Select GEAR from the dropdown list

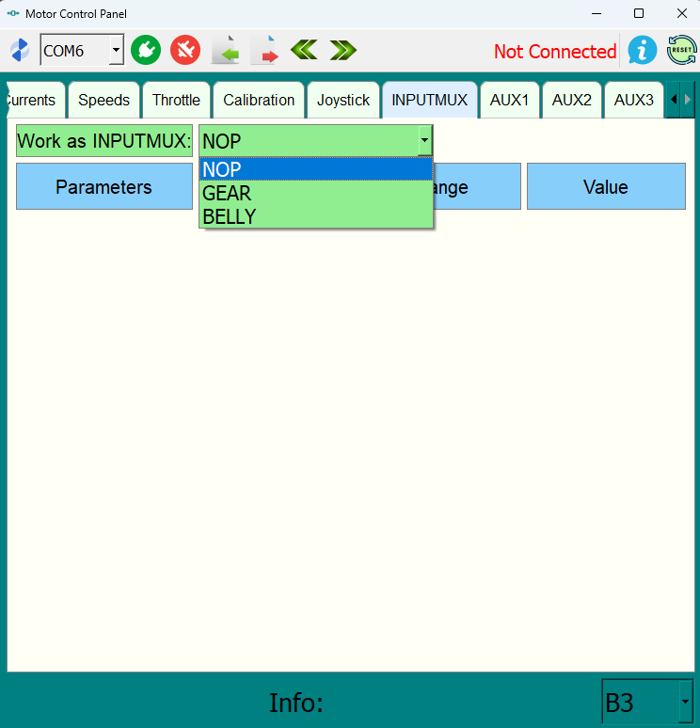pyautogui.click(x=227, y=194)
